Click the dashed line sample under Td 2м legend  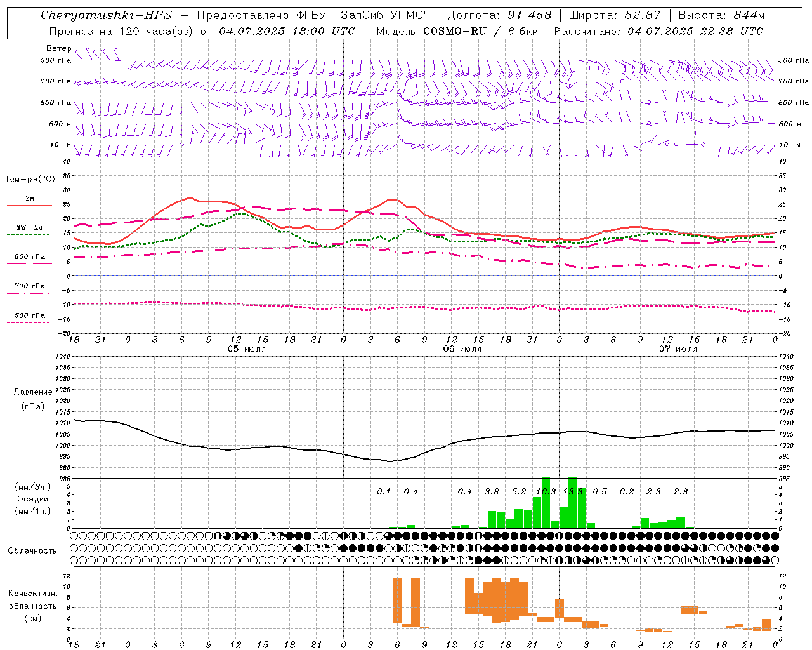tap(29, 235)
